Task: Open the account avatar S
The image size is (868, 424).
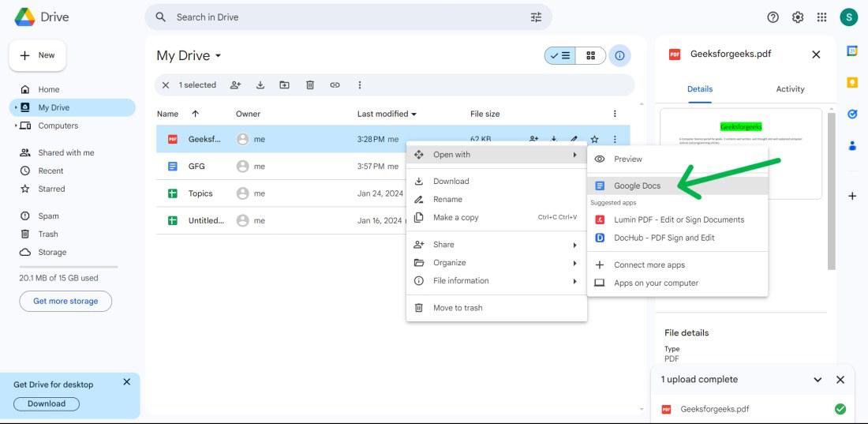Action: click(x=848, y=17)
